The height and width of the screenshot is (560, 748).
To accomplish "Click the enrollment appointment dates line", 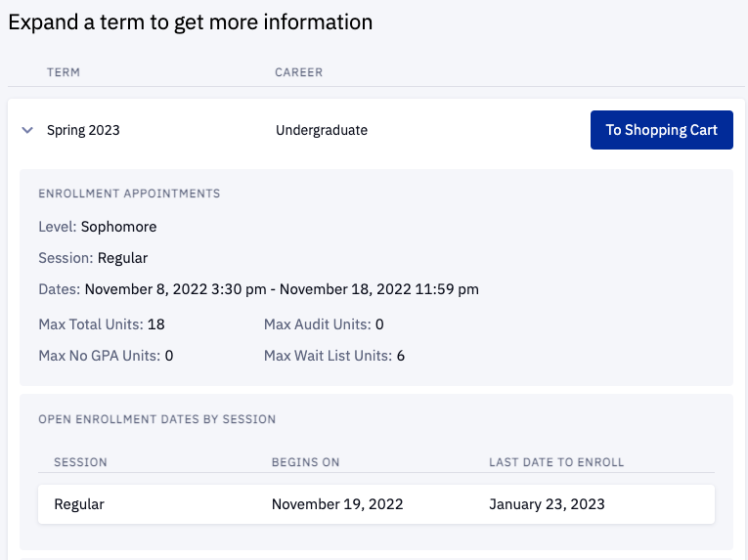I will (258, 289).
